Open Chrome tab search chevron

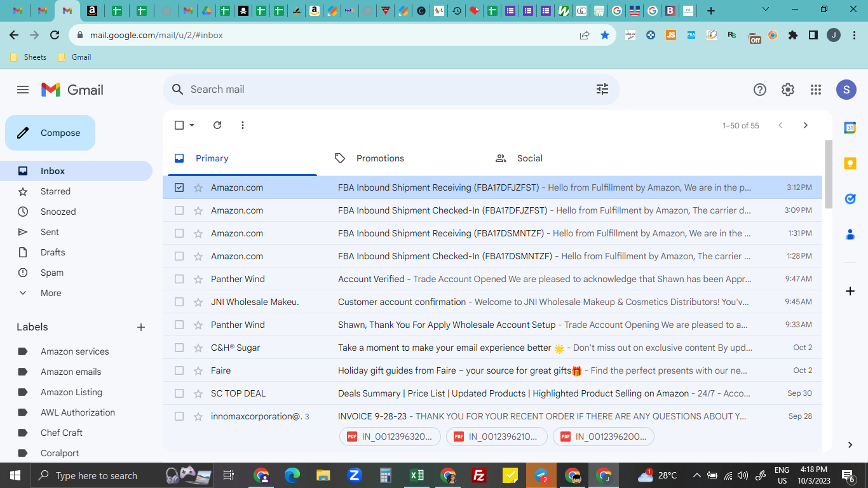tap(766, 10)
